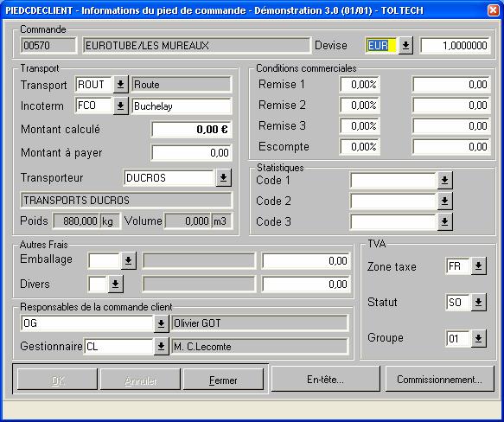This screenshot has height=422, width=504.
Task: Select the Remise 1 percentage field
Action: tap(360, 85)
